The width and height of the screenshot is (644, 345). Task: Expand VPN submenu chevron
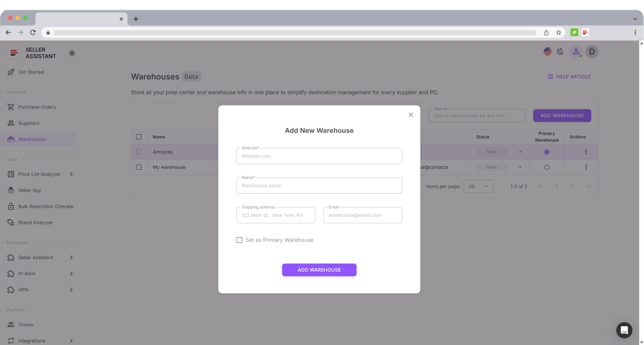(71, 290)
